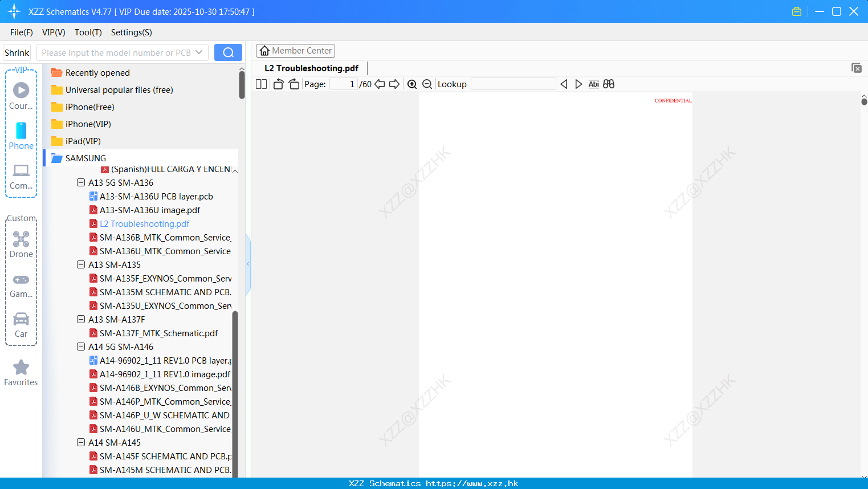Select the Computer category in sidebar

21,176
